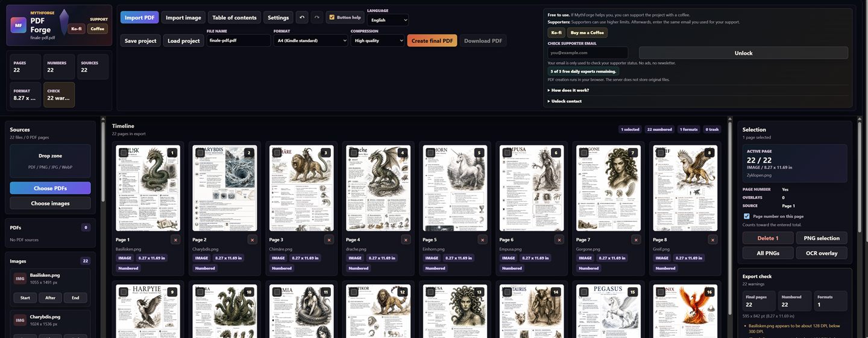This screenshot has width=868, height=338.
Task: Place Basilisken.png at Start
Action: click(25, 298)
